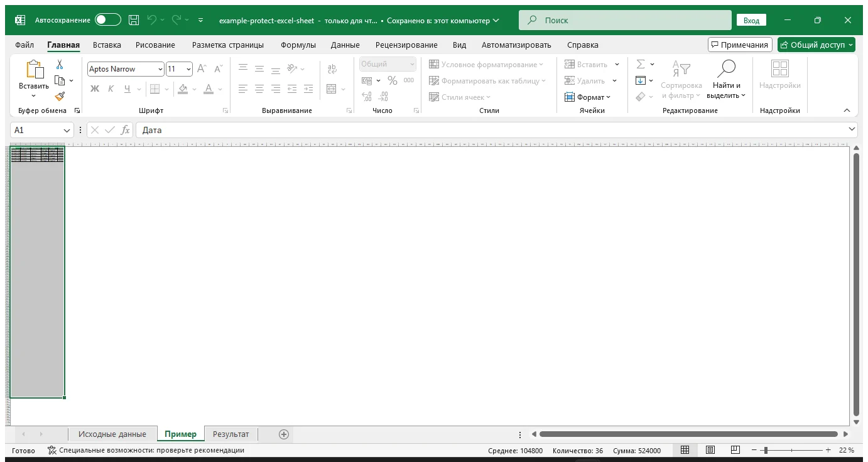Click the Increase Decimal icon
The image size is (868, 462).
[367, 97]
